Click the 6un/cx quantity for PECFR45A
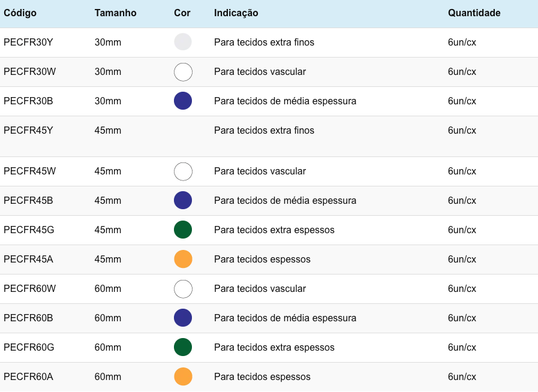Viewport: 538px width, 392px height. pos(462,260)
